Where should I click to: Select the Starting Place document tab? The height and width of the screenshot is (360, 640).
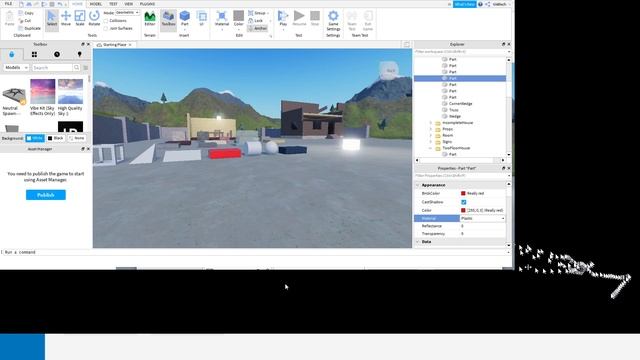point(114,44)
